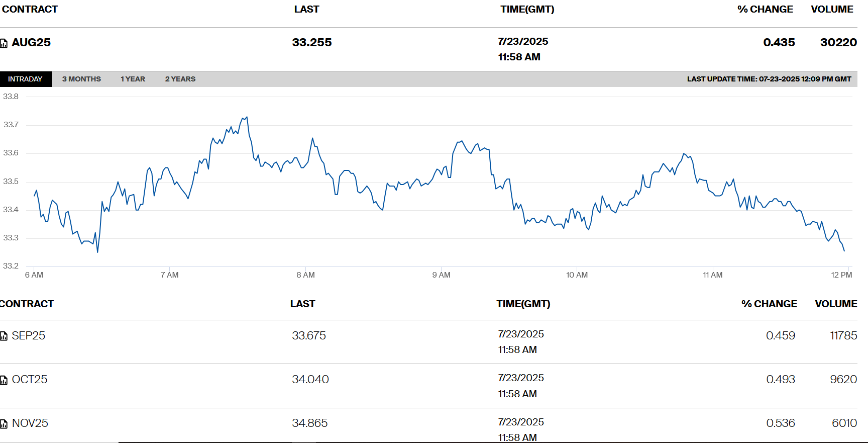Click the chart icon beside AUG25
The width and height of the screenshot is (868, 443).
click(x=4, y=43)
